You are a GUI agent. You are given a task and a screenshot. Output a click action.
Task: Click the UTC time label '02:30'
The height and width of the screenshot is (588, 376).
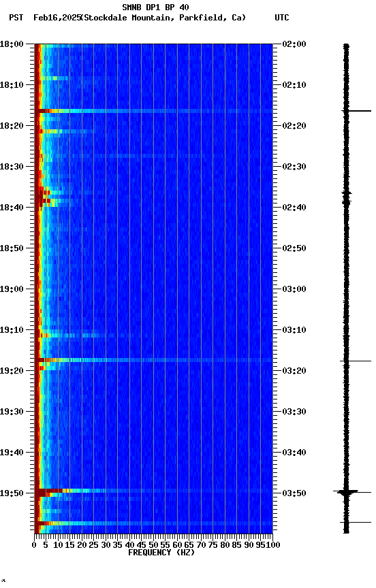[294, 167]
